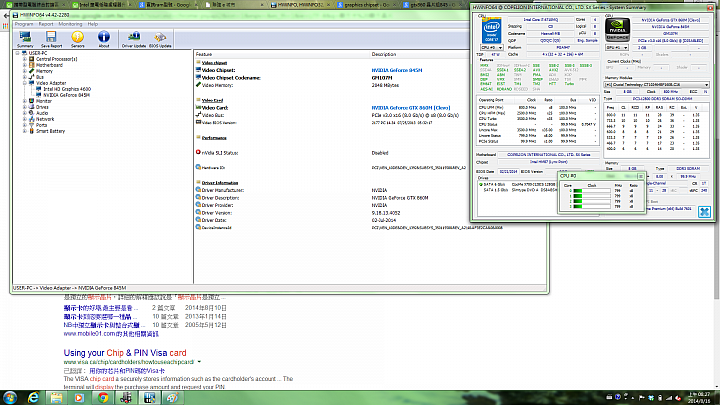Image resolution: width=720 pixels, height=405 pixels.
Task: Click NVIDIA GeForce GTX 860M (Clevo) link
Action: pos(411,108)
